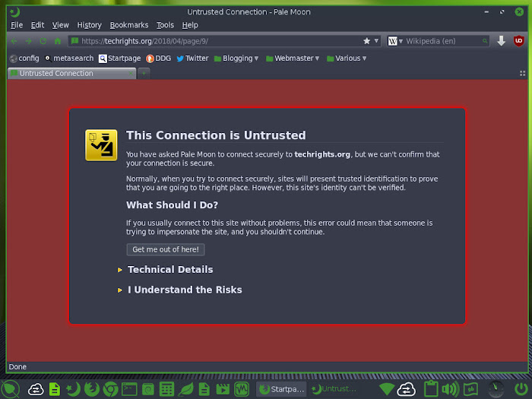This screenshot has width=532, height=399.
Task: Click the Get me out of here! button
Action: click(x=166, y=249)
